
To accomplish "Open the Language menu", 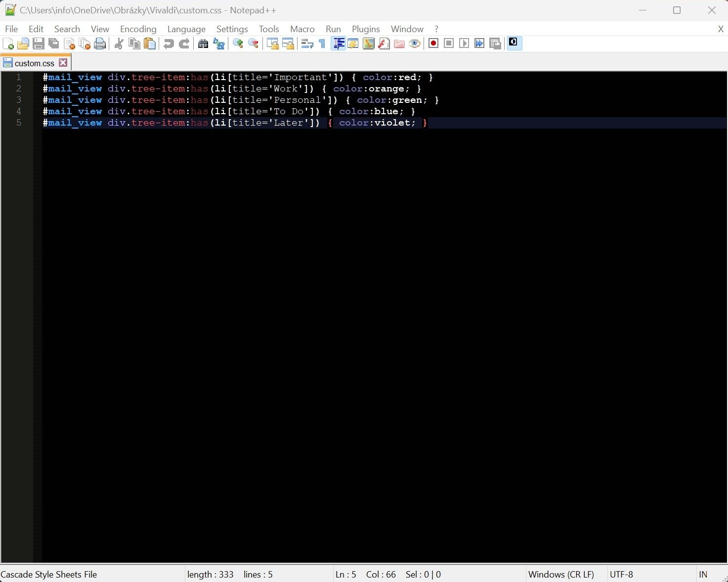I will [x=186, y=29].
